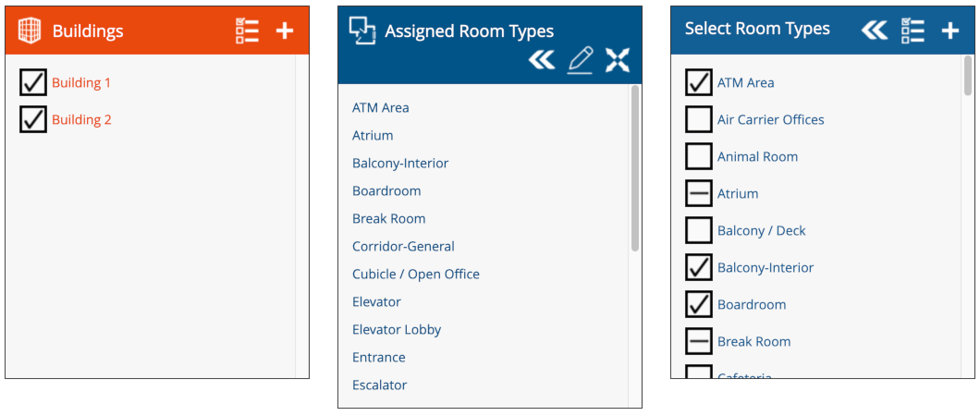Toggle the Atrium partial-selection checkbox
The width and height of the screenshot is (980, 416).
click(x=699, y=193)
